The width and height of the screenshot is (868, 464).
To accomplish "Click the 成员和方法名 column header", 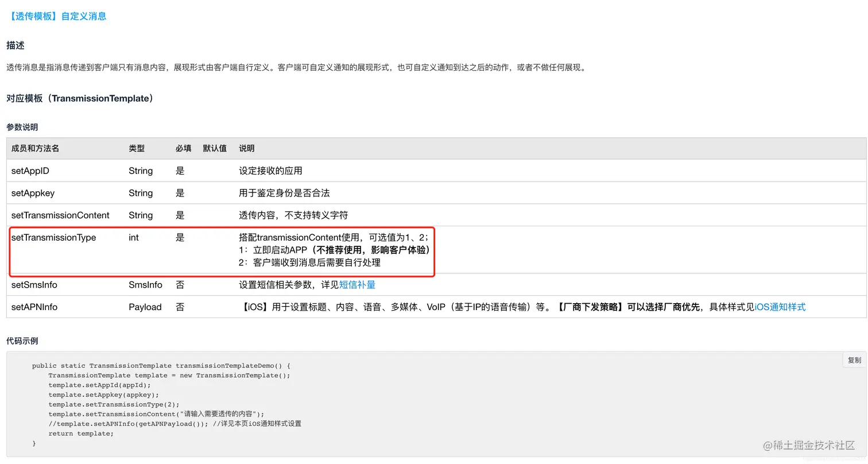I will pyautogui.click(x=35, y=148).
